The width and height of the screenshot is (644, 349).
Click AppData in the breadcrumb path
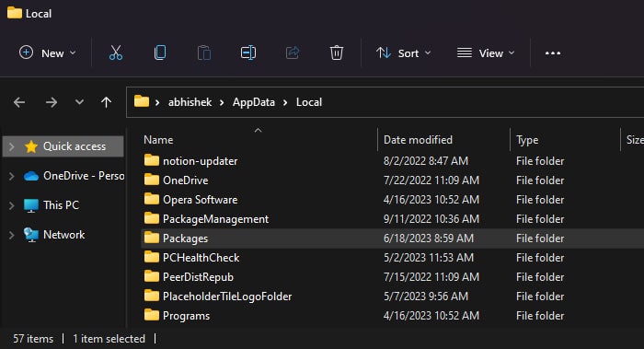[254, 102]
